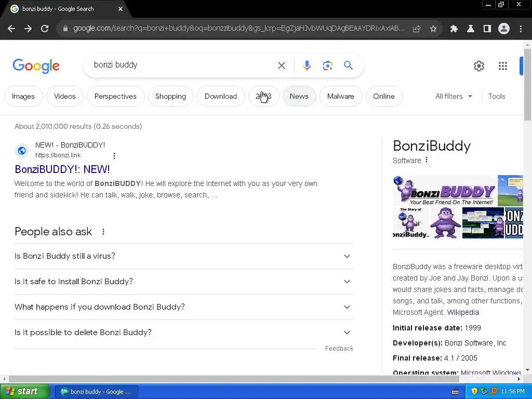The image size is (532, 399).
Task: Focus the browser address bar URL
Action: point(239,28)
